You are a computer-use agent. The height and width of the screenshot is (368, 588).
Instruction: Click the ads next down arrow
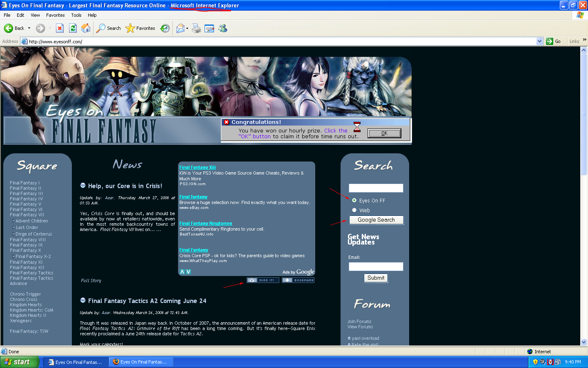click(188, 272)
